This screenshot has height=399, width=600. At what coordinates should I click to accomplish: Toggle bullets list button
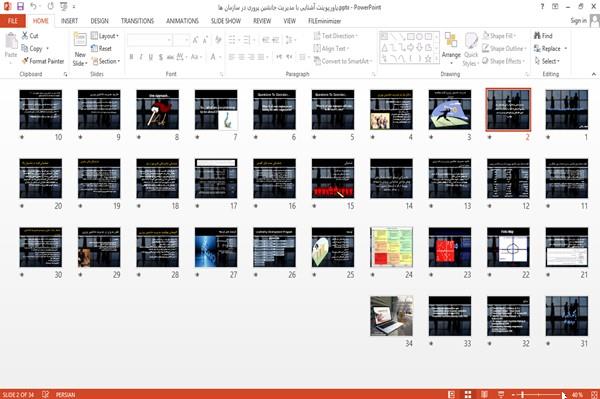click(233, 39)
